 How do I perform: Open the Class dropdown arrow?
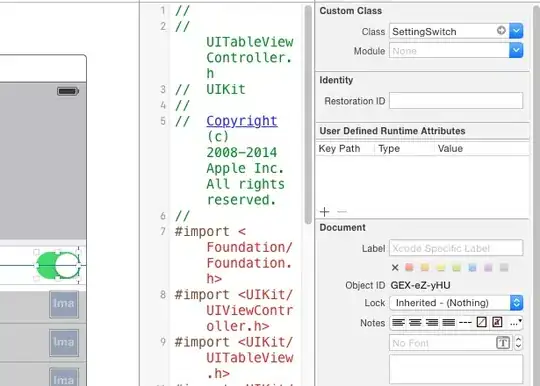click(x=516, y=31)
